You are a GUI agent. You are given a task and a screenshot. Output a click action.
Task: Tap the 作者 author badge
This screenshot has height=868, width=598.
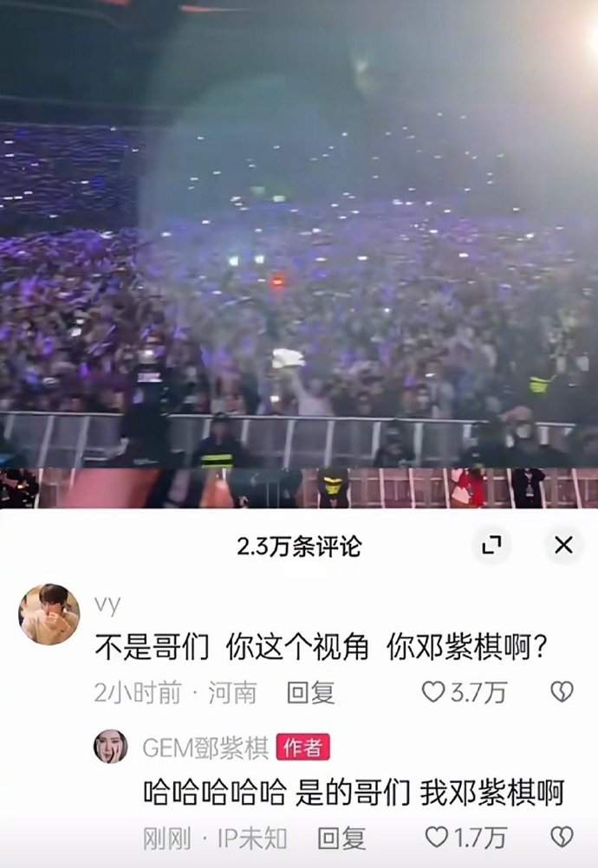click(302, 748)
